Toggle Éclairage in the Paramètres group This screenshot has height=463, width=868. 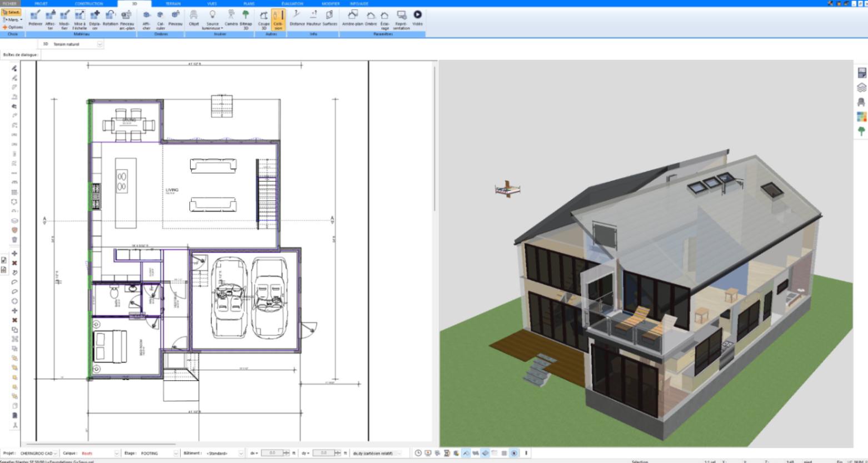pos(385,19)
